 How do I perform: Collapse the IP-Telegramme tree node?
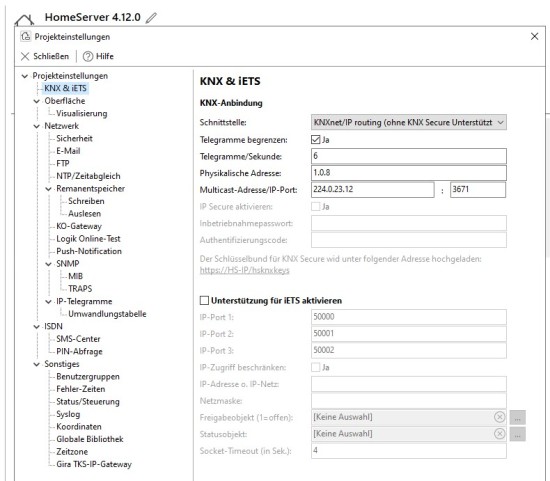(48, 301)
